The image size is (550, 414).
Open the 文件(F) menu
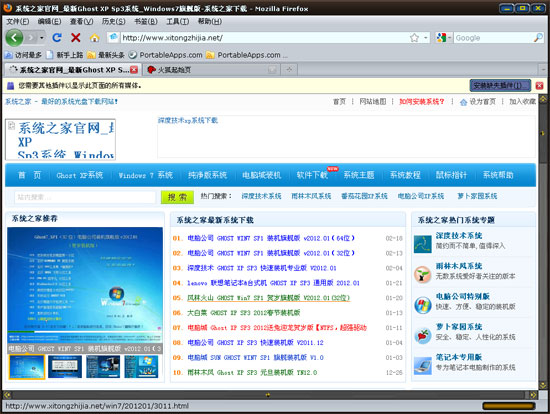[18, 21]
